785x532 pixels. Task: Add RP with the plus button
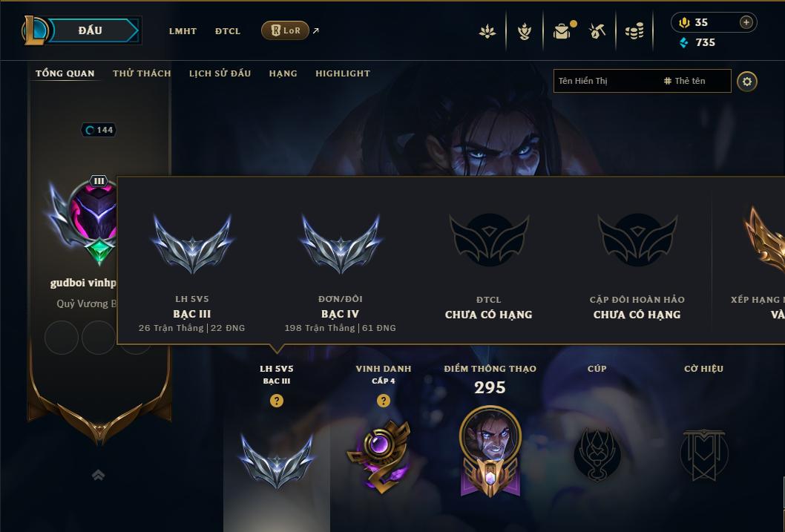tap(746, 22)
